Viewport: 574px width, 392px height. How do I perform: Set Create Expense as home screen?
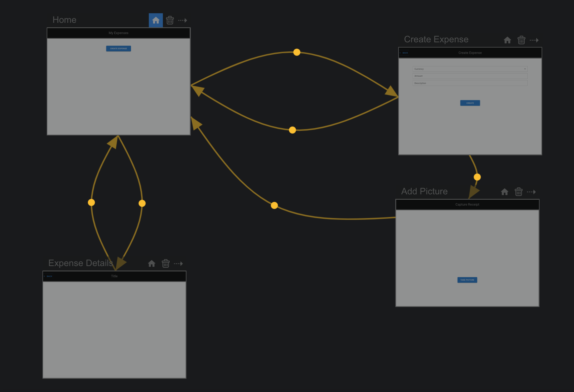coord(507,40)
